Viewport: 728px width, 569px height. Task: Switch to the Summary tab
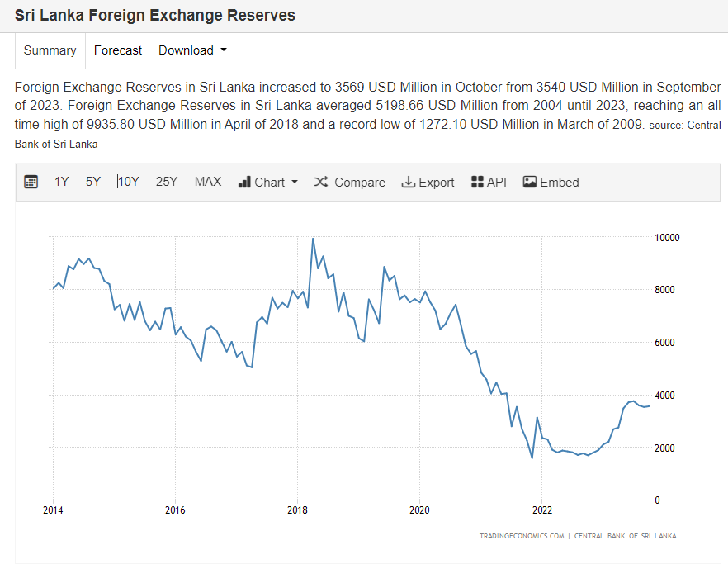point(50,50)
